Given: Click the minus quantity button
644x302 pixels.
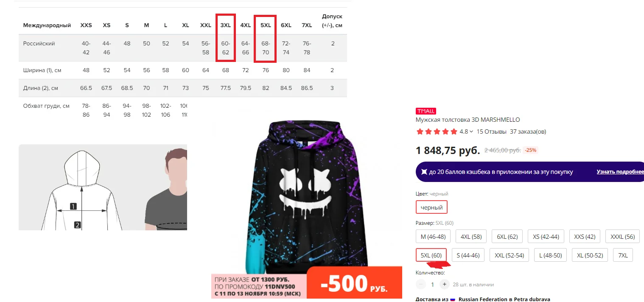Looking at the screenshot, I should tap(420, 285).
